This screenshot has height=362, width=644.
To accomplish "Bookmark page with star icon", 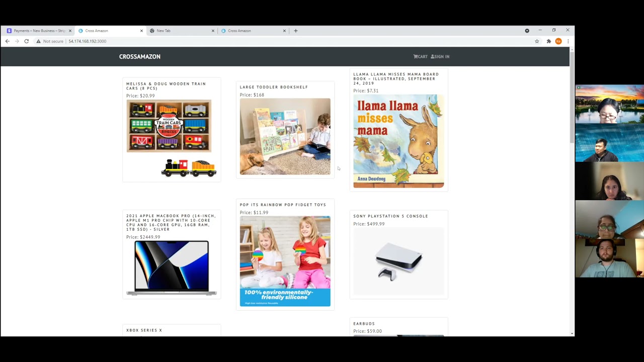I will point(537,41).
